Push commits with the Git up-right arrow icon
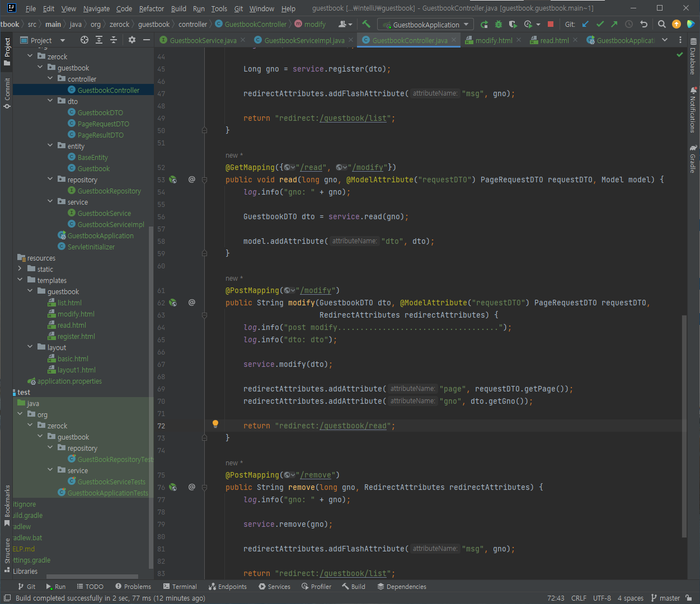This screenshot has height=604, width=700. [614, 24]
